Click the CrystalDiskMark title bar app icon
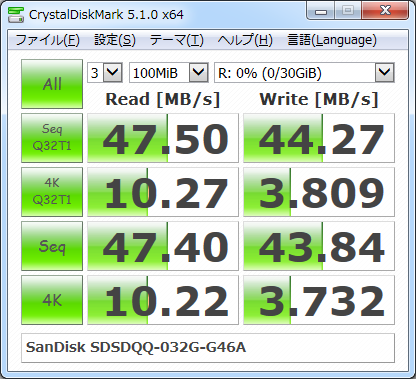The height and width of the screenshot is (379, 416). point(16,14)
